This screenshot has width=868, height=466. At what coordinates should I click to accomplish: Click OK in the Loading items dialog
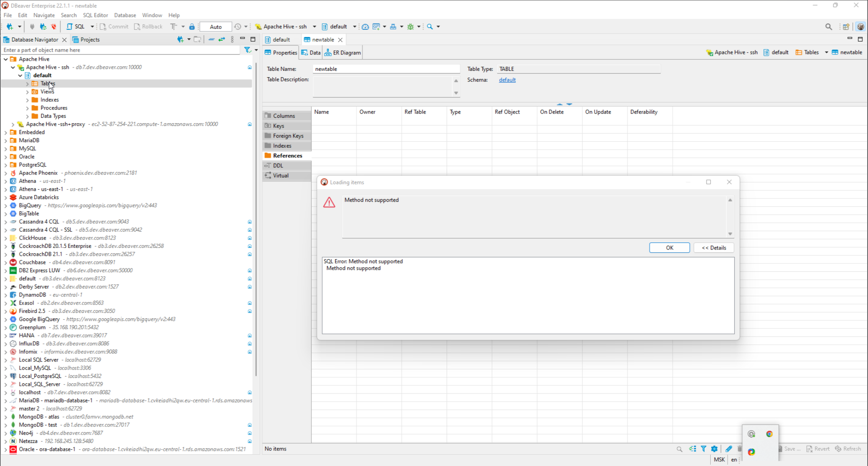click(669, 248)
